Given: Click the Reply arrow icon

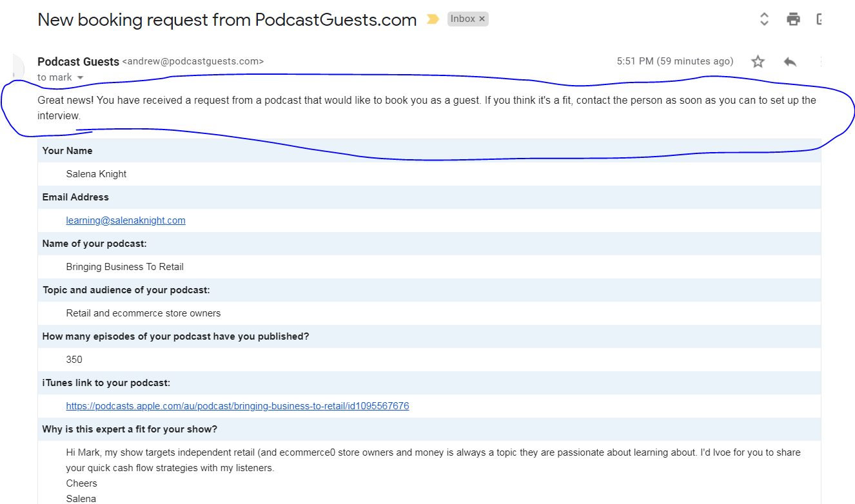Looking at the screenshot, I should click(790, 62).
